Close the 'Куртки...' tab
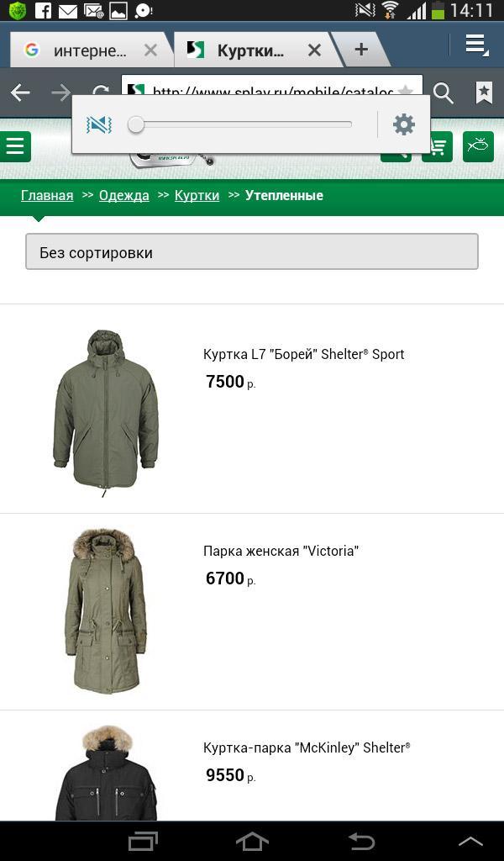 314,50
